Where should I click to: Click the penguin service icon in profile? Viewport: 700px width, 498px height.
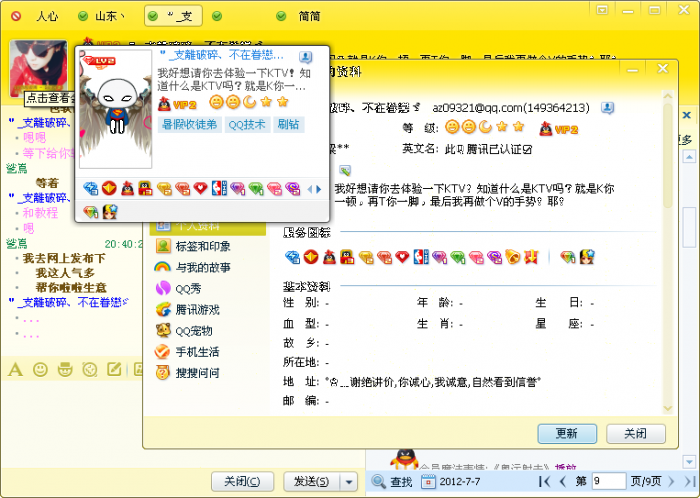coord(329,257)
